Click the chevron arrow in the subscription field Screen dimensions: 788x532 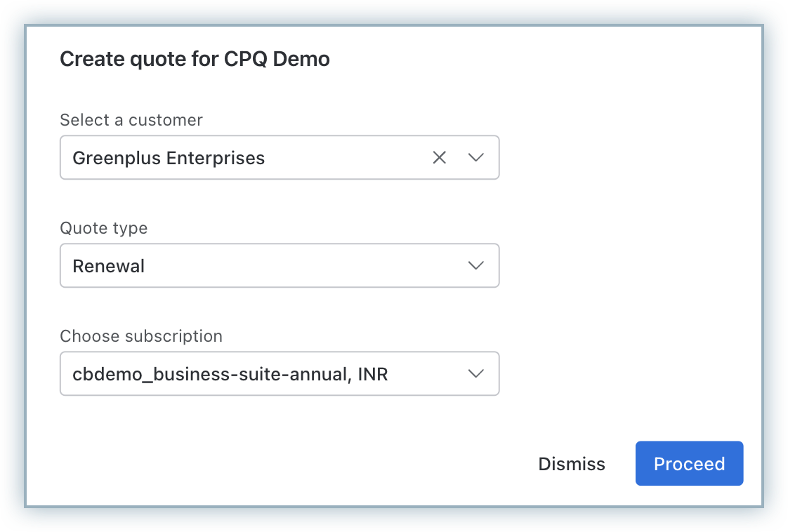(476, 374)
